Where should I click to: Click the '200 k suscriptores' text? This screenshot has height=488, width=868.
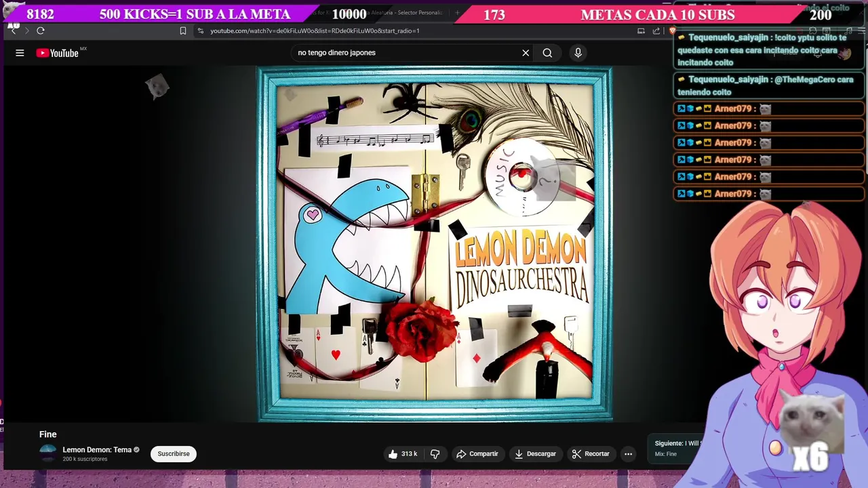click(x=85, y=460)
